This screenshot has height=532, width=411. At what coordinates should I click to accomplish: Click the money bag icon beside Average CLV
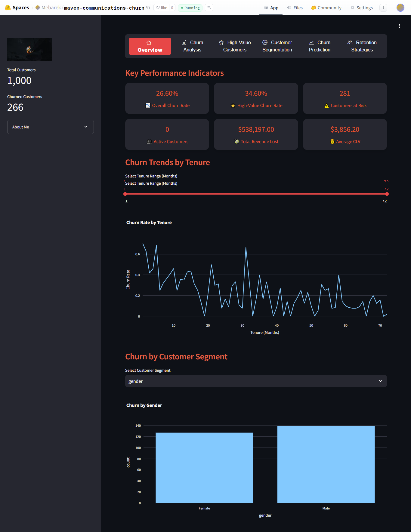[x=332, y=141]
